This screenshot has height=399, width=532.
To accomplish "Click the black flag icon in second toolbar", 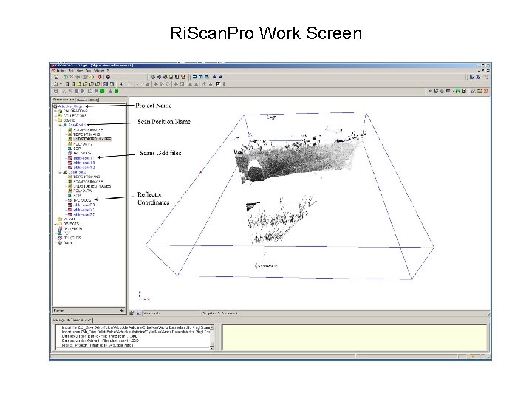I will [x=218, y=83].
